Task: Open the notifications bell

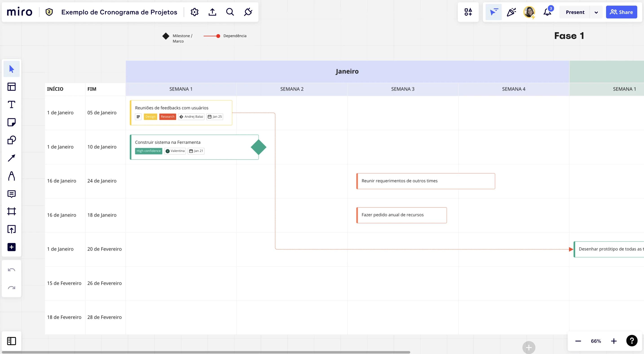Action: 547,12
